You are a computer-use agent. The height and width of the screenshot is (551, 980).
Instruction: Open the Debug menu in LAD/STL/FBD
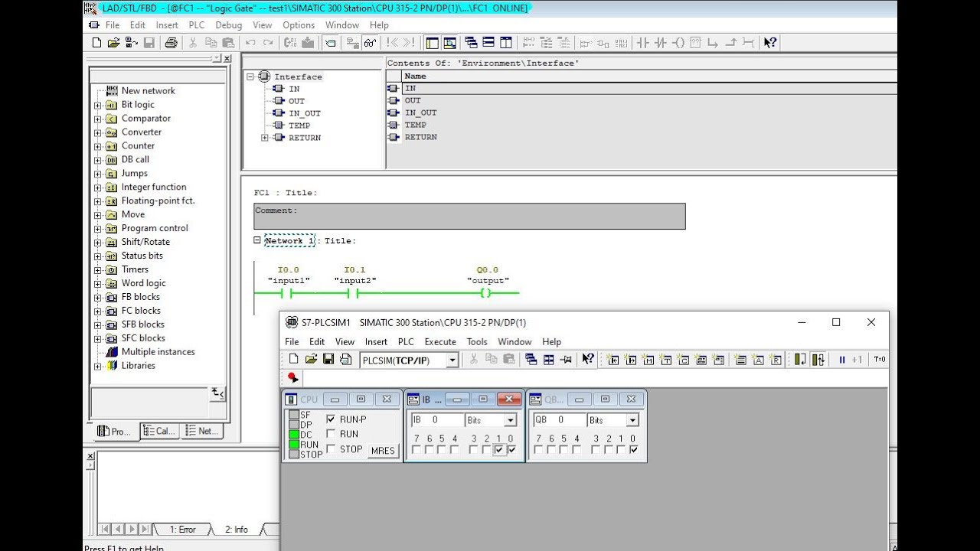pyautogui.click(x=228, y=24)
